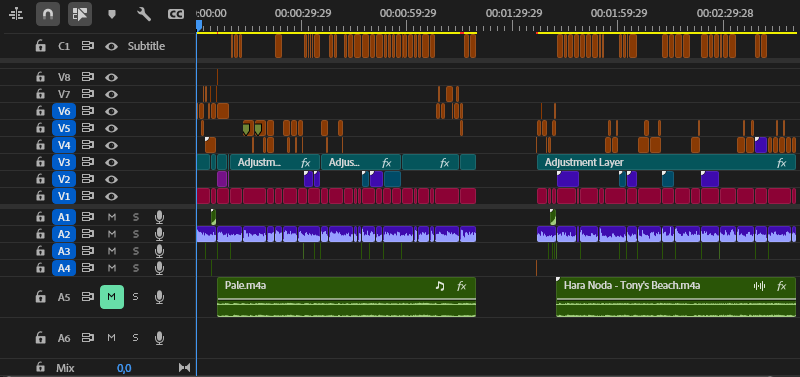Jump to 00:01:29:29 on time ruler
Image resolution: width=800 pixels, height=377 pixels.
[513, 14]
